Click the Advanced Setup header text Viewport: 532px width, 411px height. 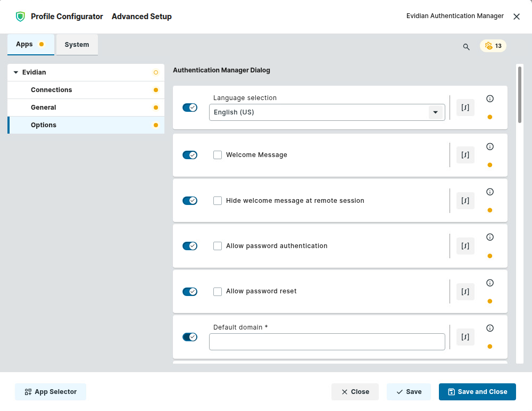[x=142, y=17]
